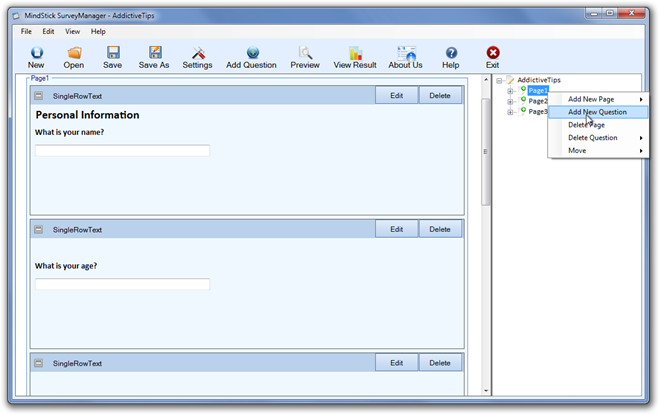Image resolution: width=660 pixels, height=415 pixels.
Task: Select the AddictiveTips tree label
Action: coord(539,80)
